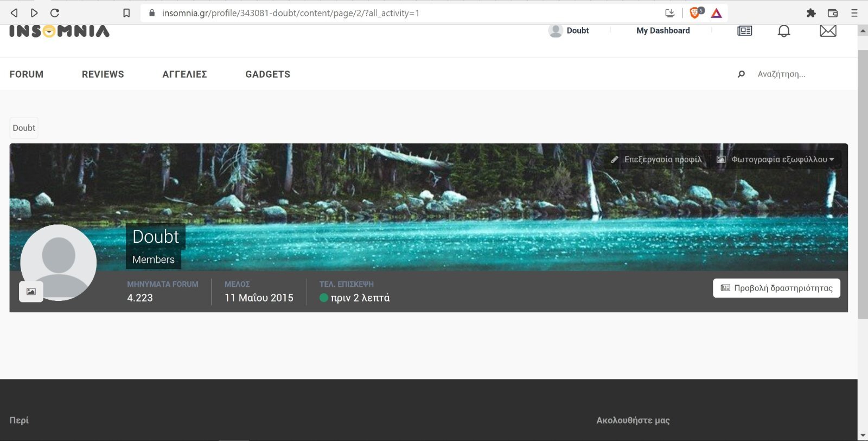The width and height of the screenshot is (868, 441).
Task: Click the ΤΕΛ. ΕΠΙΣΚΕΨΗ label
Action: coord(347,284)
